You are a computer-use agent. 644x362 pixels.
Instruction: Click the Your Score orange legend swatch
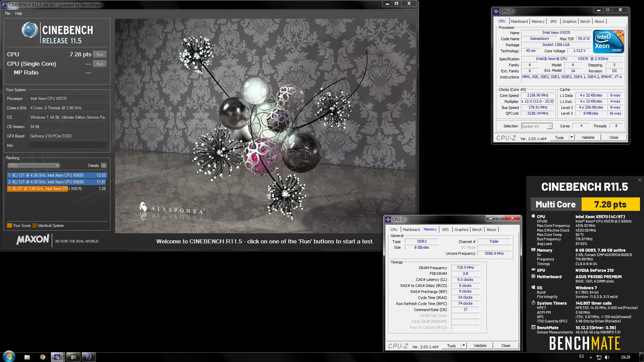(10, 226)
